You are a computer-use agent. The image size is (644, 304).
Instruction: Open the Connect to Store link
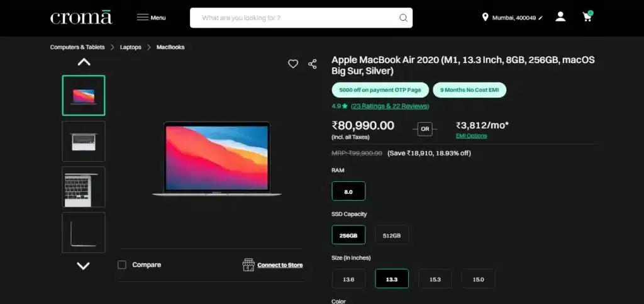(280, 265)
